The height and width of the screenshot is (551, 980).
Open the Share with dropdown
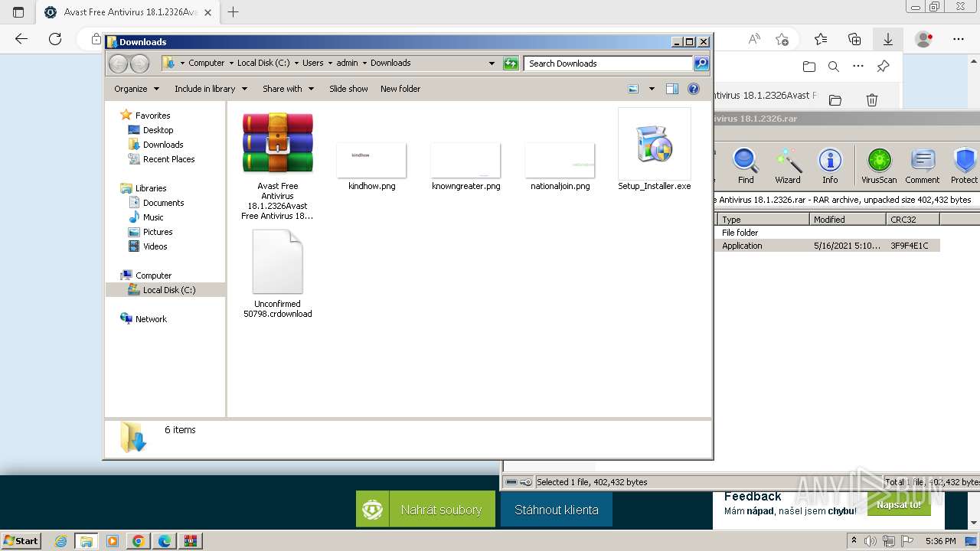288,89
